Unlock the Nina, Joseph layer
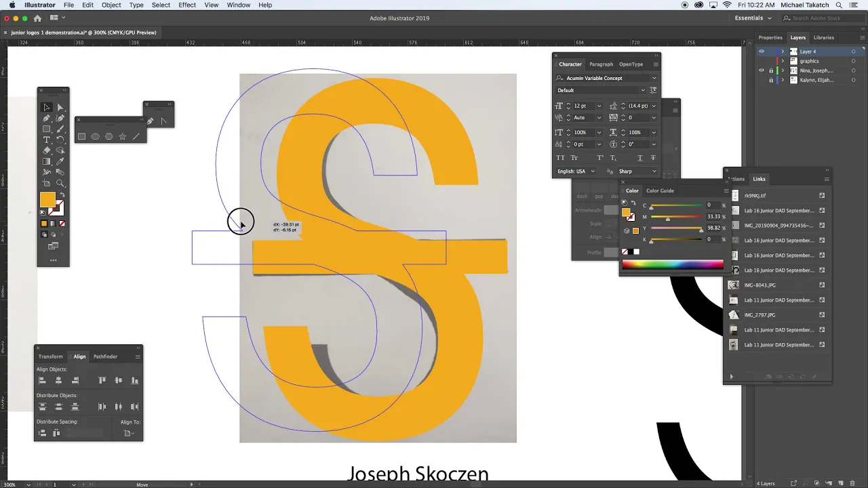This screenshot has width=868, height=488. (771, 70)
